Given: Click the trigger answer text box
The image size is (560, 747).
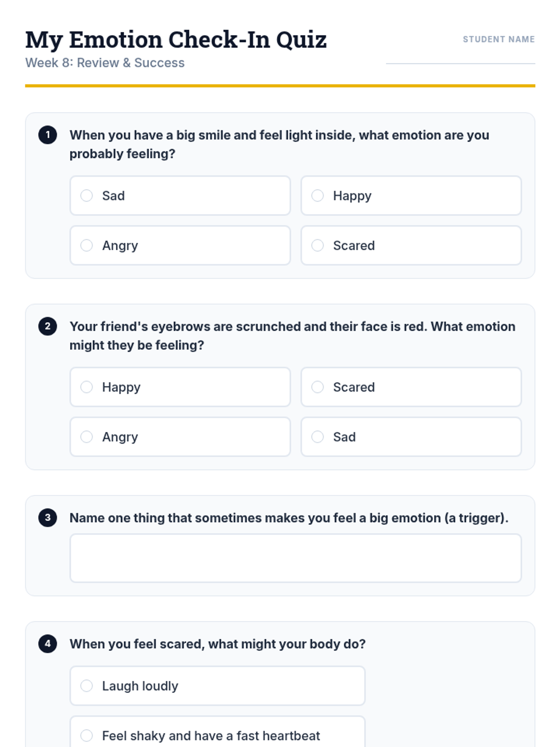Looking at the screenshot, I should click(x=295, y=558).
